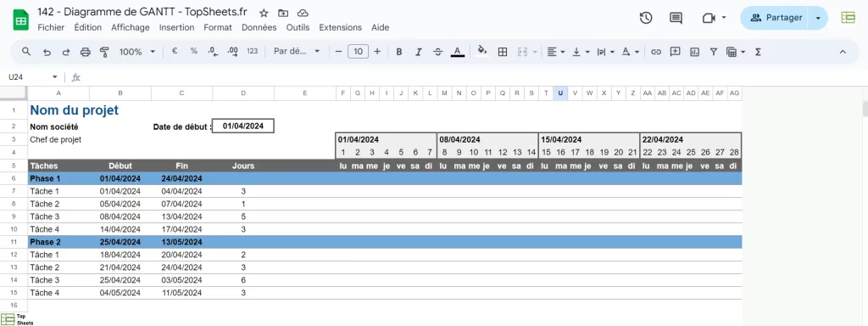868x326 pixels.
Task: Select the date de début cell 01/04/2024
Action: [243, 126]
